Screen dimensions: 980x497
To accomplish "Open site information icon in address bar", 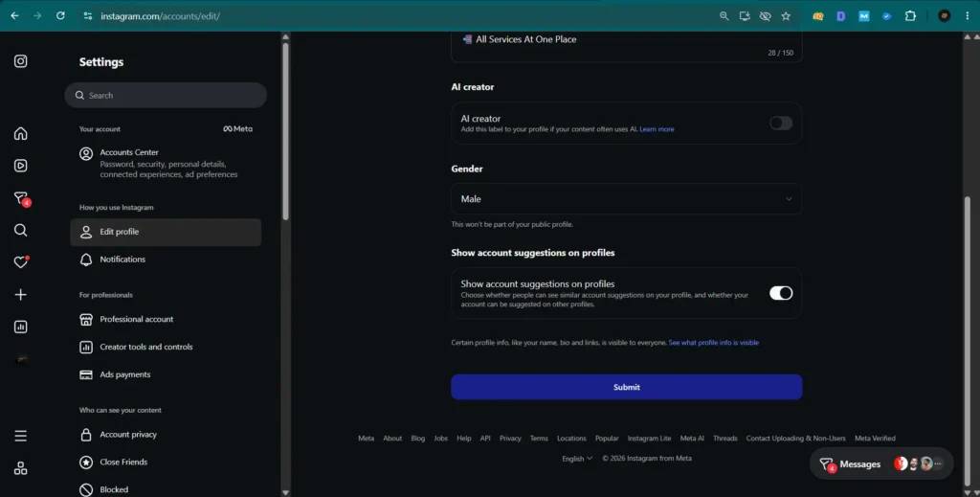I will point(88,15).
